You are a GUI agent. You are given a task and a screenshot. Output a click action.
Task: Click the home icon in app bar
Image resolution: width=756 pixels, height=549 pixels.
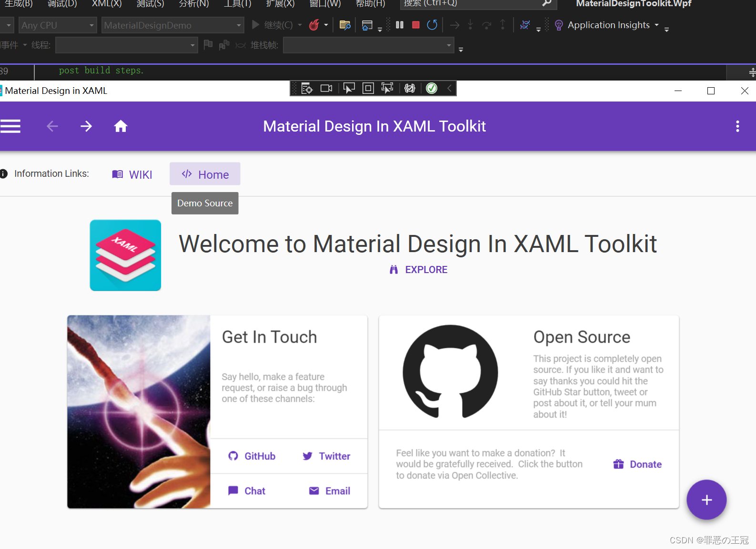coord(121,126)
